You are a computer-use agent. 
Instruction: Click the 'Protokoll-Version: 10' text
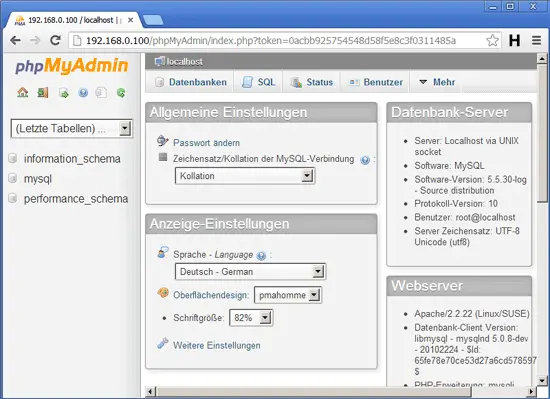click(456, 203)
